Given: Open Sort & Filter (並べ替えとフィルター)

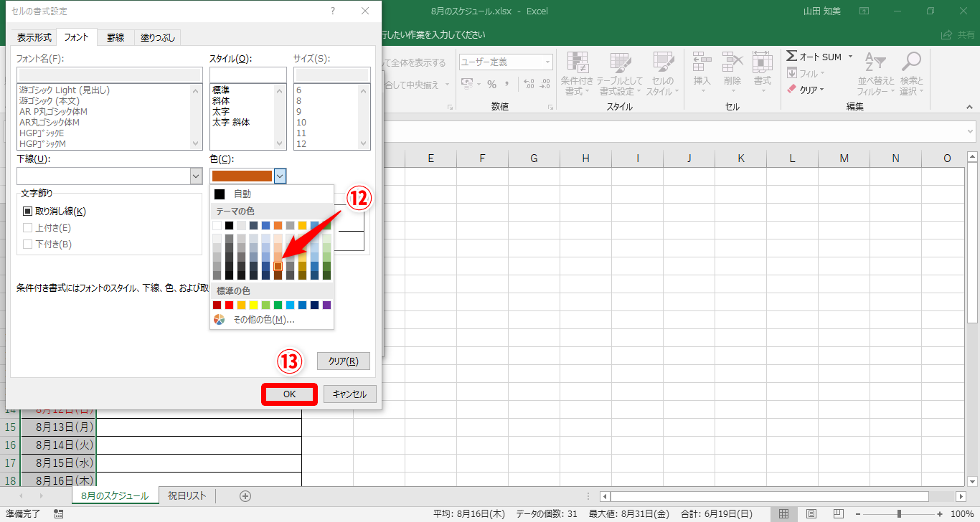Looking at the screenshot, I should pyautogui.click(x=876, y=74).
